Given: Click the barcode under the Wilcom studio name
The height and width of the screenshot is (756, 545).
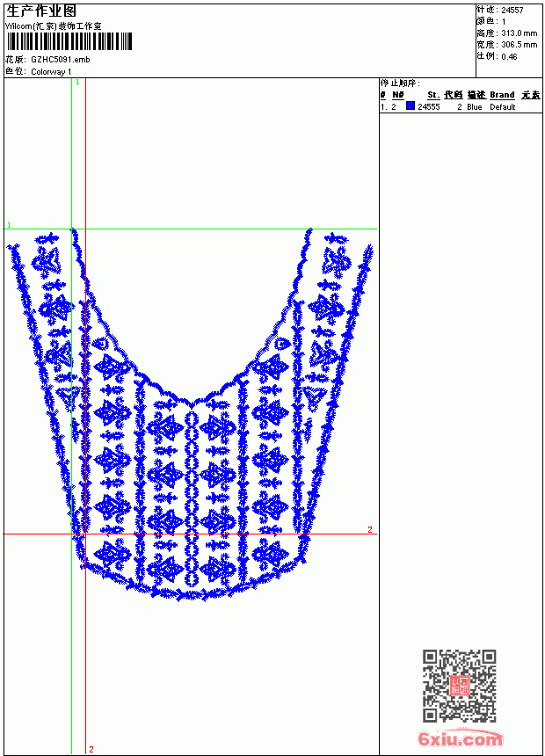Looking at the screenshot, I should pyautogui.click(x=69, y=41).
